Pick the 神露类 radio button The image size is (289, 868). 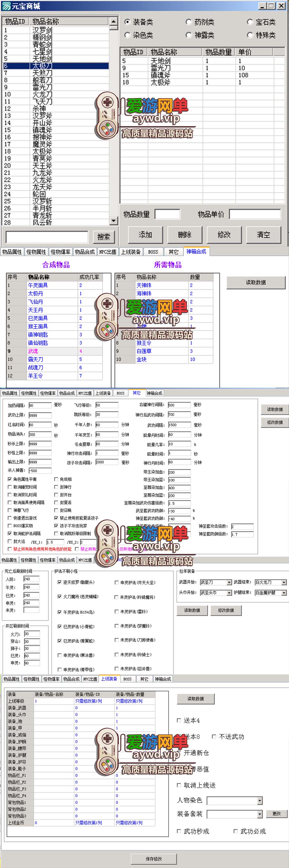click(189, 35)
